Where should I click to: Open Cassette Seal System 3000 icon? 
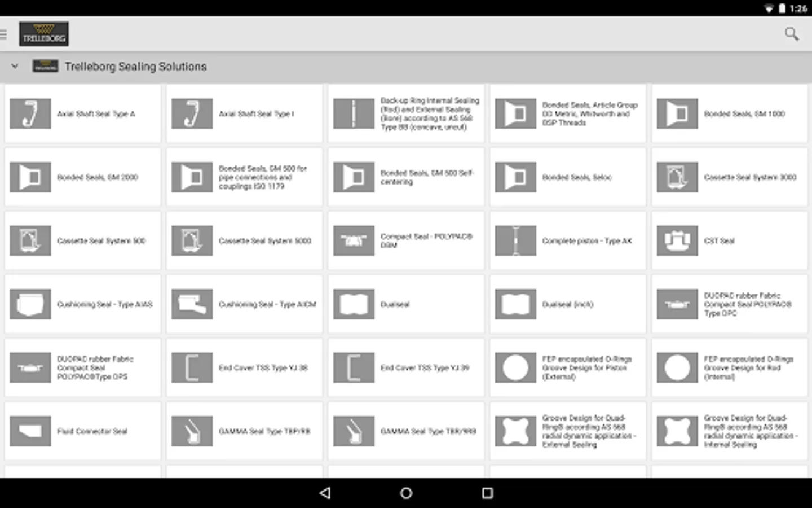(x=678, y=177)
